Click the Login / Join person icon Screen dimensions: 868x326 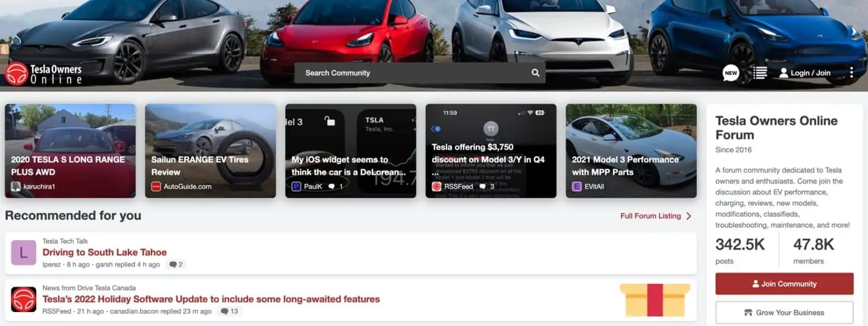click(784, 73)
